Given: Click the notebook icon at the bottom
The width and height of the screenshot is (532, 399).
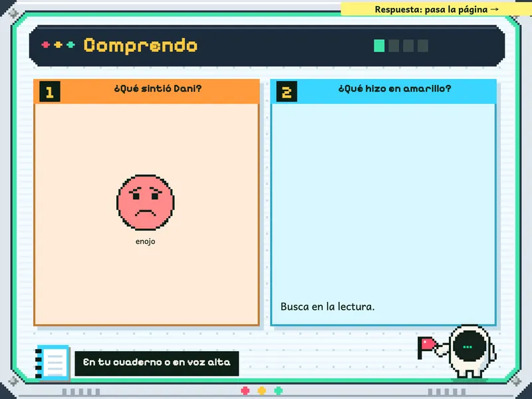Looking at the screenshot, I should click(x=53, y=362).
